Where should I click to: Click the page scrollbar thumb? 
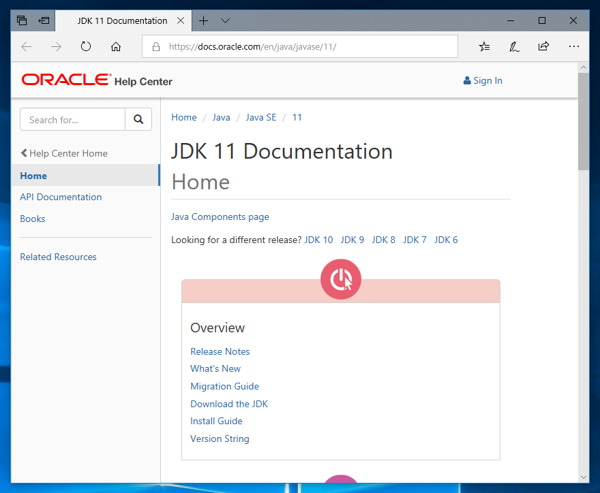tap(583, 121)
